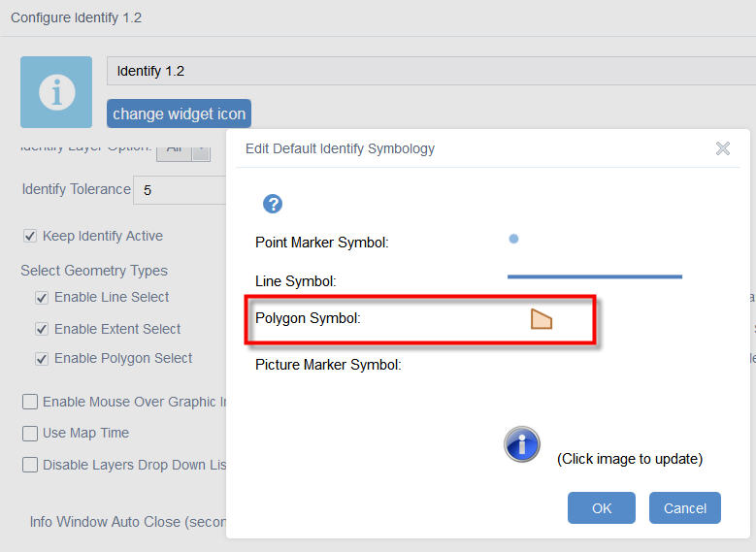Toggle Enable Polygon Select checkbox

click(x=42, y=359)
